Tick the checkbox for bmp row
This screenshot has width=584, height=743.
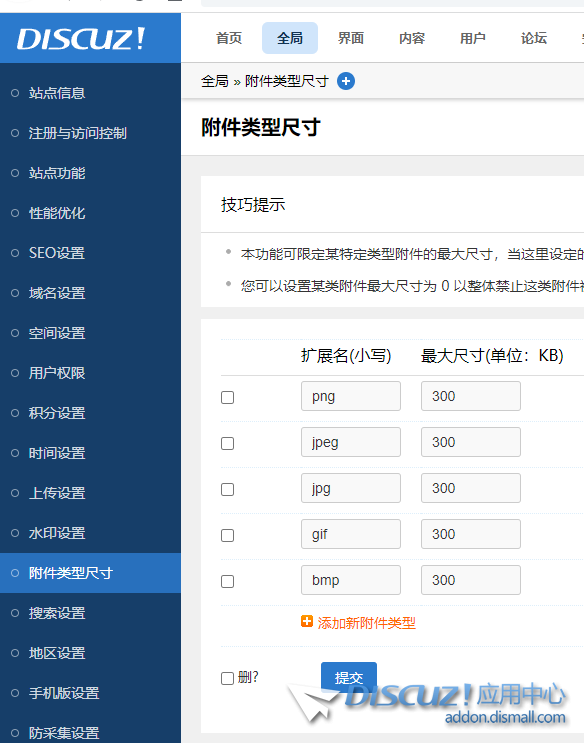[228, 581]
